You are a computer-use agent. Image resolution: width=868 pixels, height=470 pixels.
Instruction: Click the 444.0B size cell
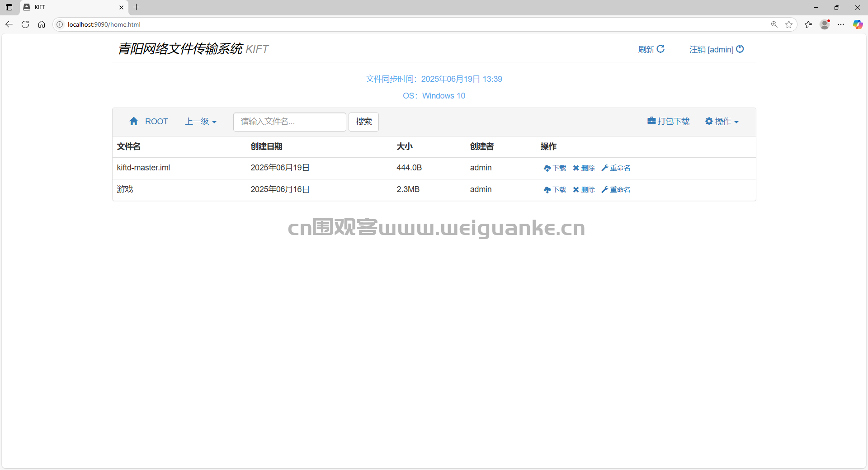pos(409,168)
